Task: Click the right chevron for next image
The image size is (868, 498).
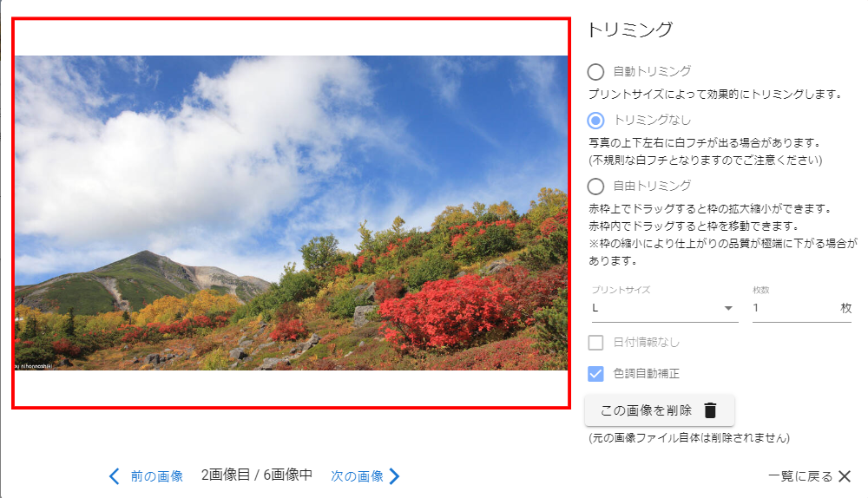Action: click(x=394, y=476)
